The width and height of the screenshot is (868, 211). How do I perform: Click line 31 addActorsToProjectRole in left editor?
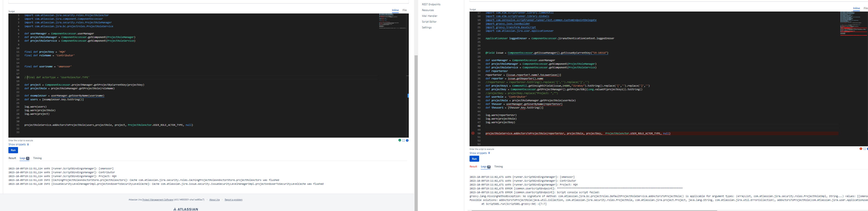click(x=109, y=125)
